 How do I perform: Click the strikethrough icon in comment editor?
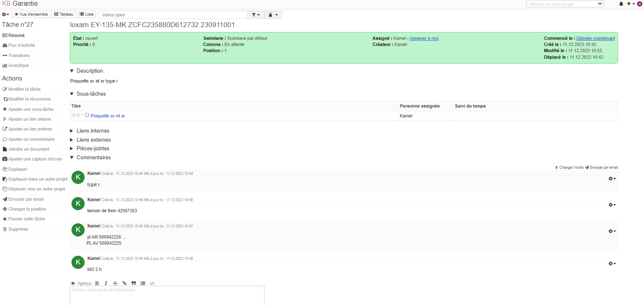[115, 283]
